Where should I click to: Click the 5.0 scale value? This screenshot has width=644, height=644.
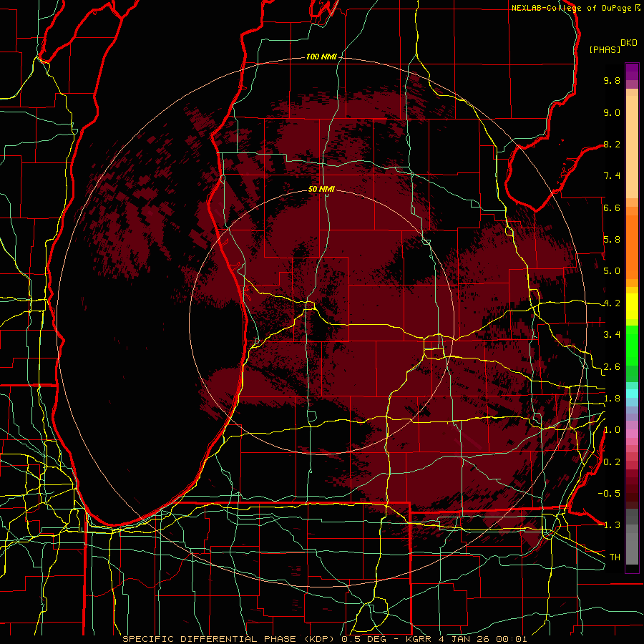click(x=612, y=271)
